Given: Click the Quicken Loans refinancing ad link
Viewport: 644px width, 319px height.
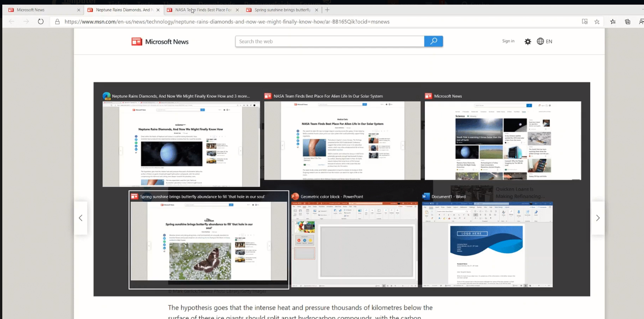Looking at the screenshot, I should pos(520,193).
